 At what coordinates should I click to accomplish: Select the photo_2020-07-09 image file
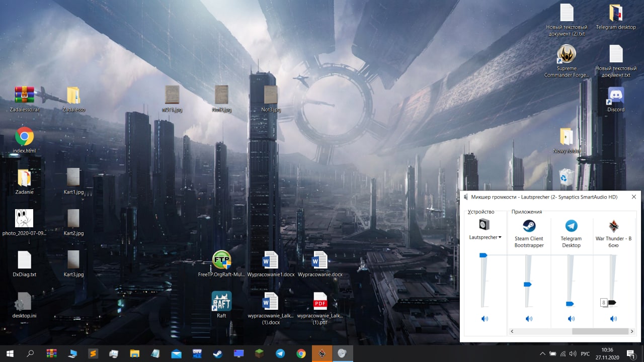[24, 223]
